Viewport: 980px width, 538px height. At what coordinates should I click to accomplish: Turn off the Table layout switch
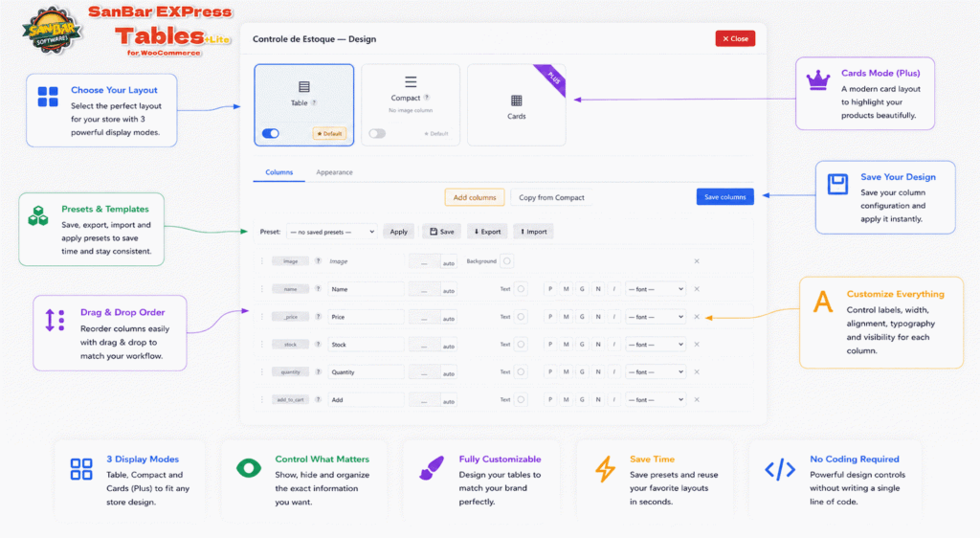[271, 133]
